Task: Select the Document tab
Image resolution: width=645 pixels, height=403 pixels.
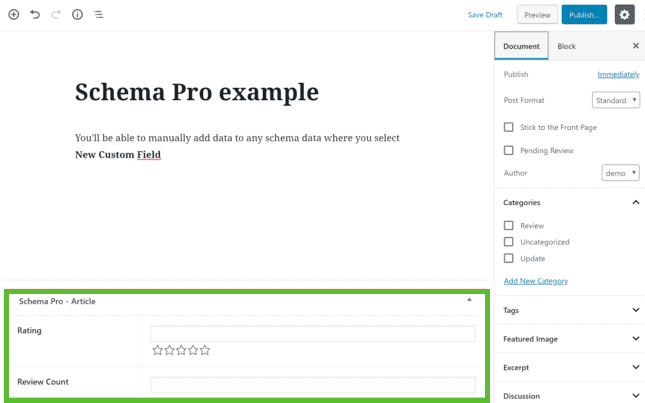Action: pyautogui.click(x=521, y=46)
